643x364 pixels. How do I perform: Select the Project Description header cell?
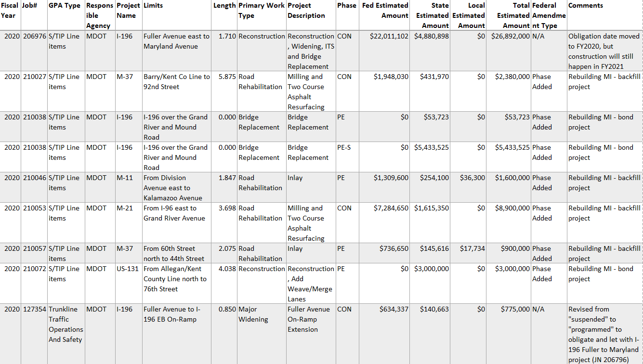click(x=311, y=15)
